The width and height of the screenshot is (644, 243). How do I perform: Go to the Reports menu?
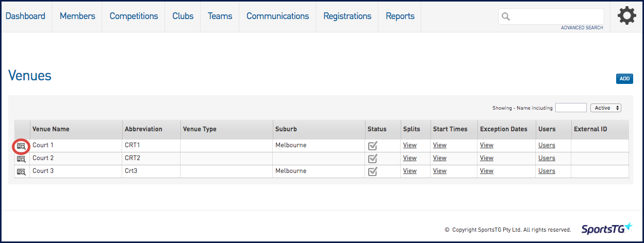coord(400,16)
